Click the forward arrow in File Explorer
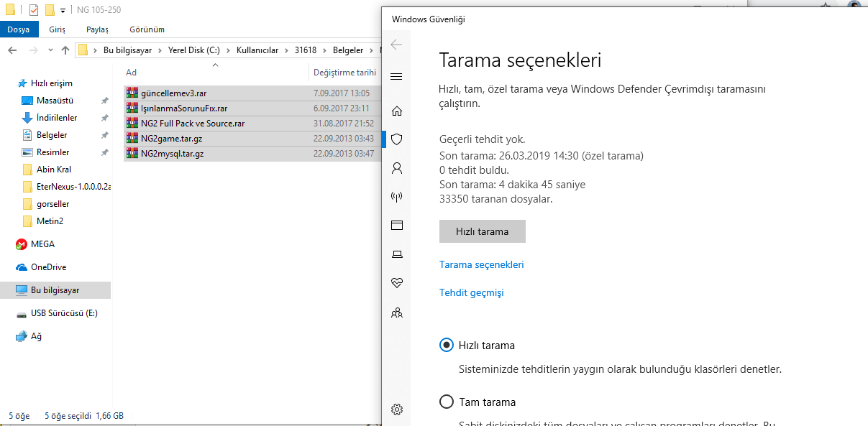 tap(32, 50)
